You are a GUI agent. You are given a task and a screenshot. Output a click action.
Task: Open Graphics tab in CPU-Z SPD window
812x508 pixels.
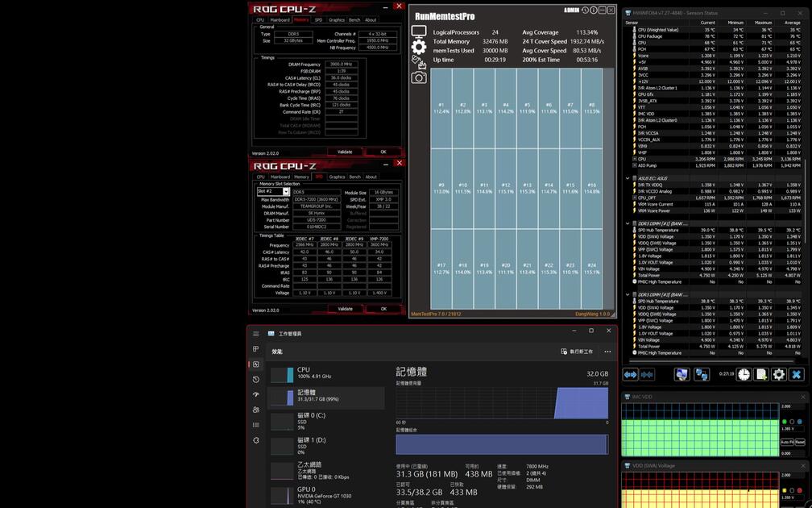coord(337,177)
